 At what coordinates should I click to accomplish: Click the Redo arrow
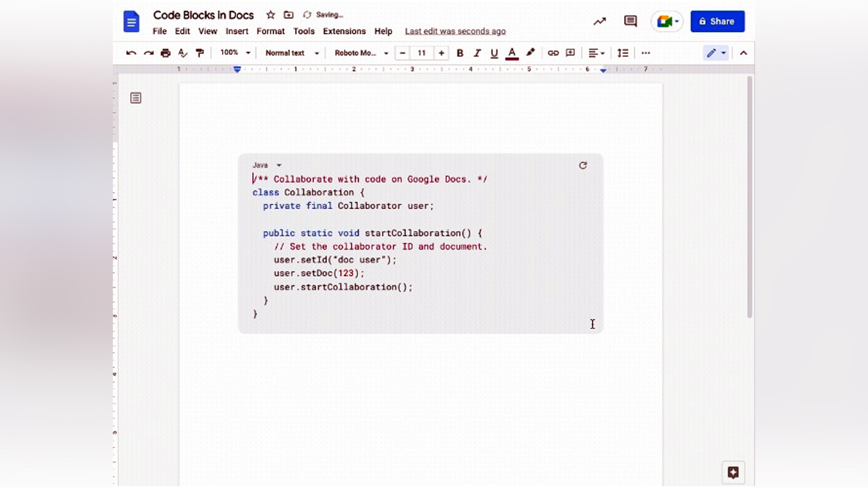(148, 53)
